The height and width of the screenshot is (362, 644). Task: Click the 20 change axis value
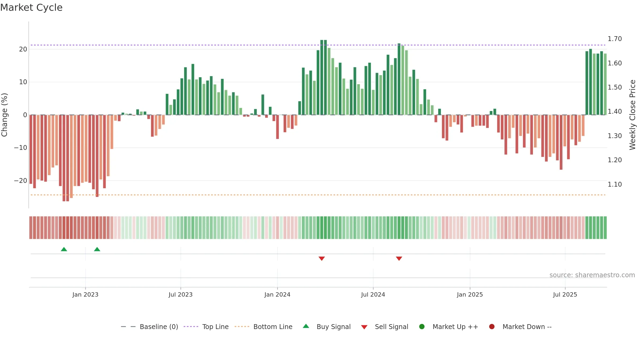pyautogui.click(x=23, y=49)
